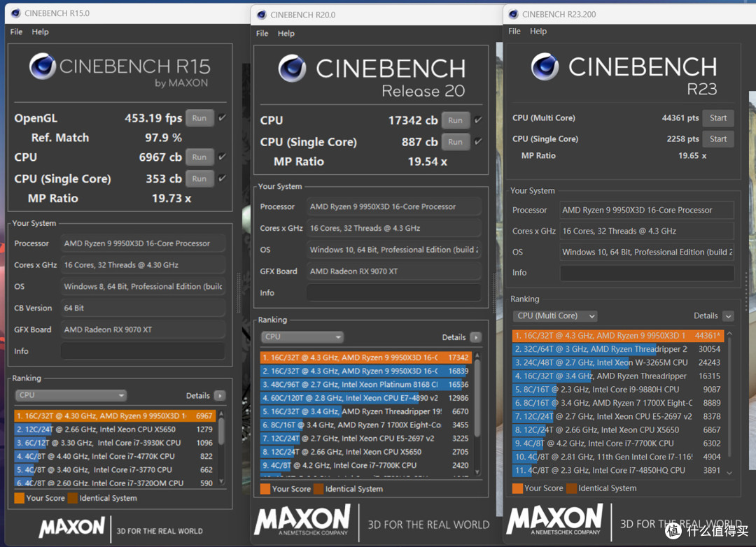Open File menu in Cinebench R23
The image size is (756, 547).
tap(514, 31)
